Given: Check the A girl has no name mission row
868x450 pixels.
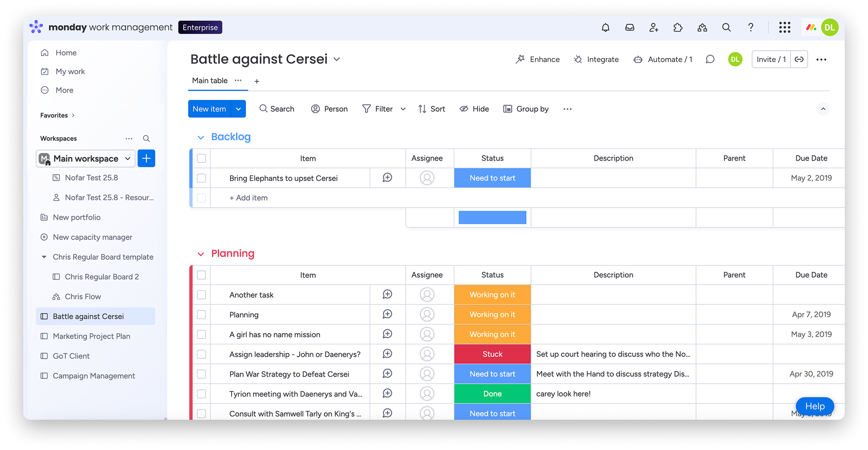Looking at the screenshot, I should pos(201,334).
